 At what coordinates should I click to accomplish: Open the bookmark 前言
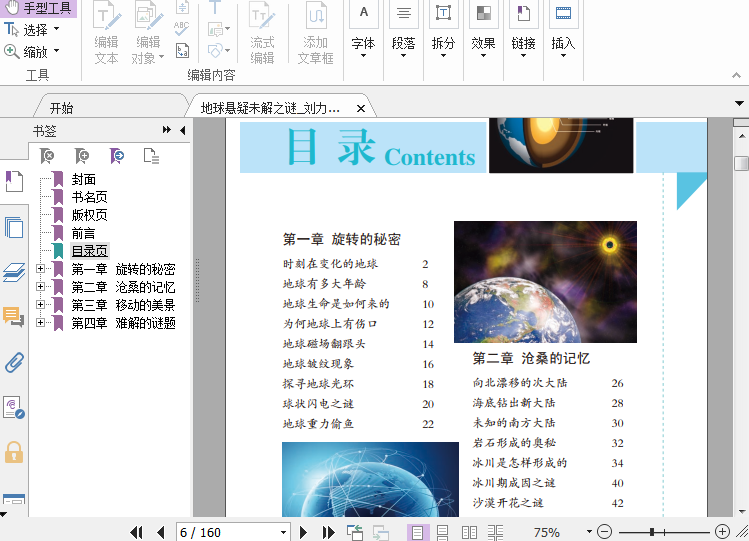[x=84, y=233]
